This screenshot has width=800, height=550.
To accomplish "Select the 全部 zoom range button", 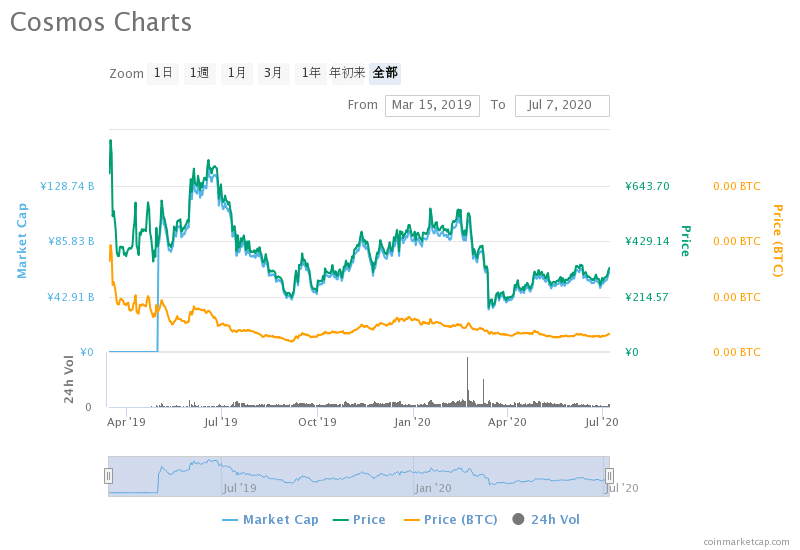I will 385,73.
